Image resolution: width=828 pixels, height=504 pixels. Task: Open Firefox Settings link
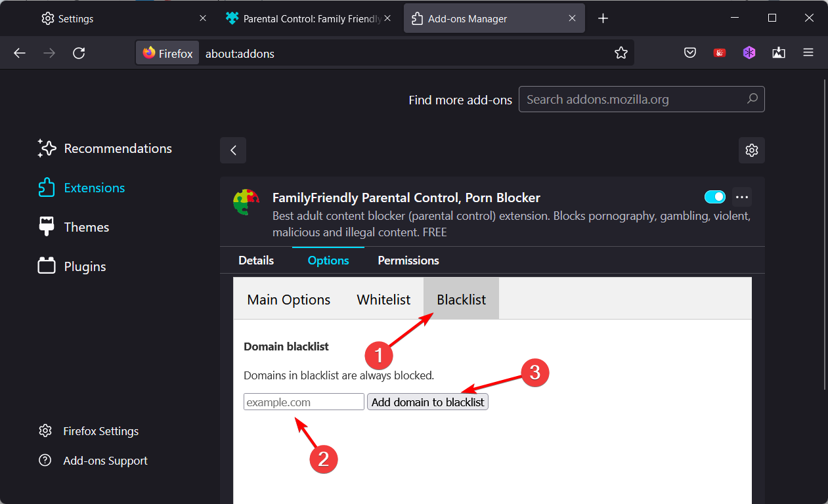(89, 431)
